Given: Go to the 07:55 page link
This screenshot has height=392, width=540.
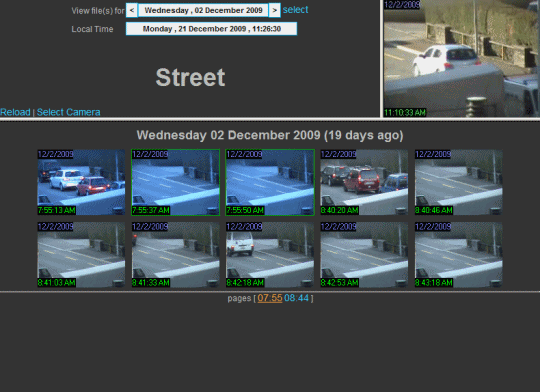Looking at the screenshot, I should (x=270, y=298).
